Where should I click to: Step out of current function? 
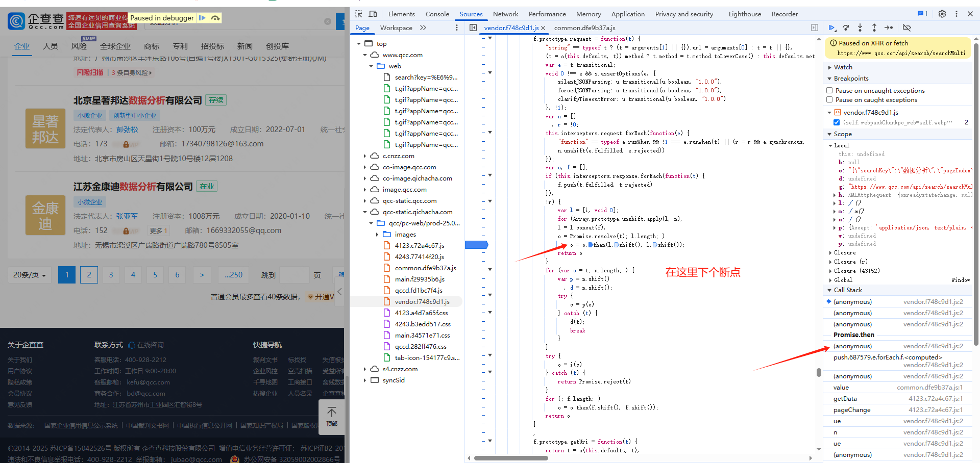(874, 28)
